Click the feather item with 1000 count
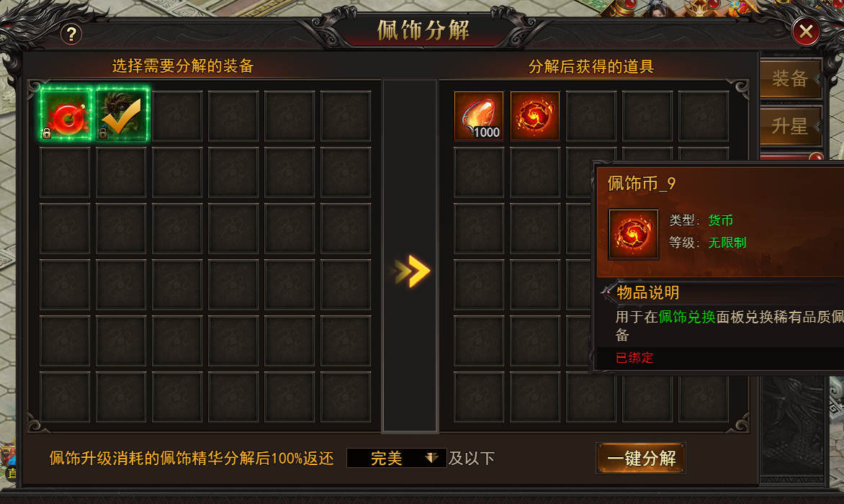Viewport: 844px width, 504px height. 478,116
